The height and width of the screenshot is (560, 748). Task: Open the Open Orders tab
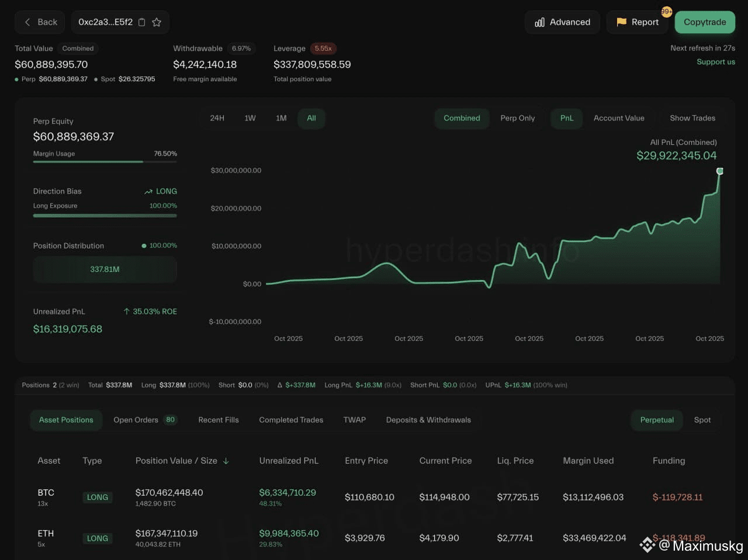tap(145, 420)
